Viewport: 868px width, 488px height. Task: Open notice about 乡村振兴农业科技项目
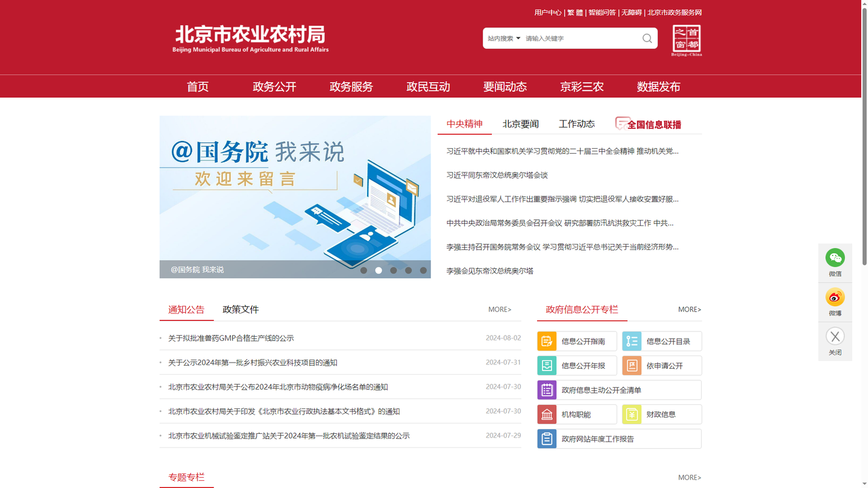253,363
